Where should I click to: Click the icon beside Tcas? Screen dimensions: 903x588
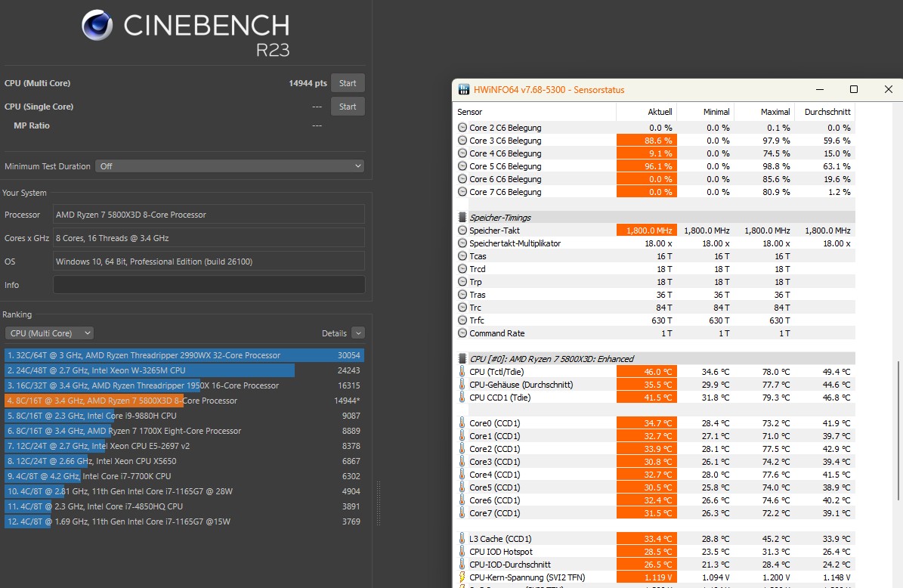pyautogui.click(x=462, y=255)
